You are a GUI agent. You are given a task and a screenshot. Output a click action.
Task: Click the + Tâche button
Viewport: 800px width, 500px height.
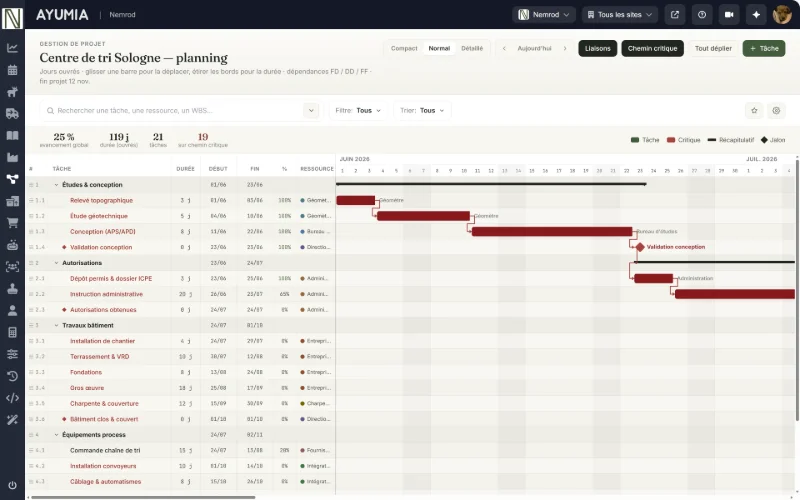[x=764, y=48]
